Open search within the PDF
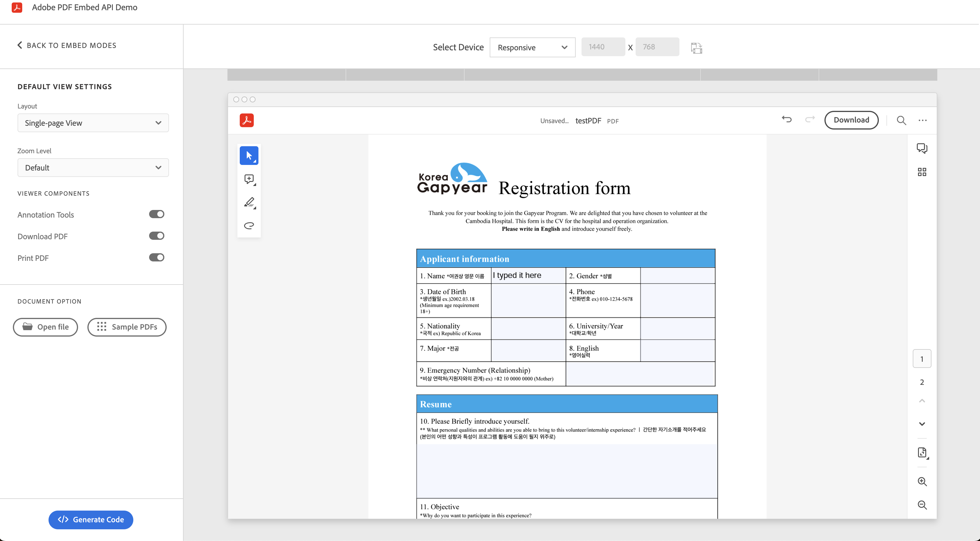Viewport: 980px width, 541px height. coord(901,120)
